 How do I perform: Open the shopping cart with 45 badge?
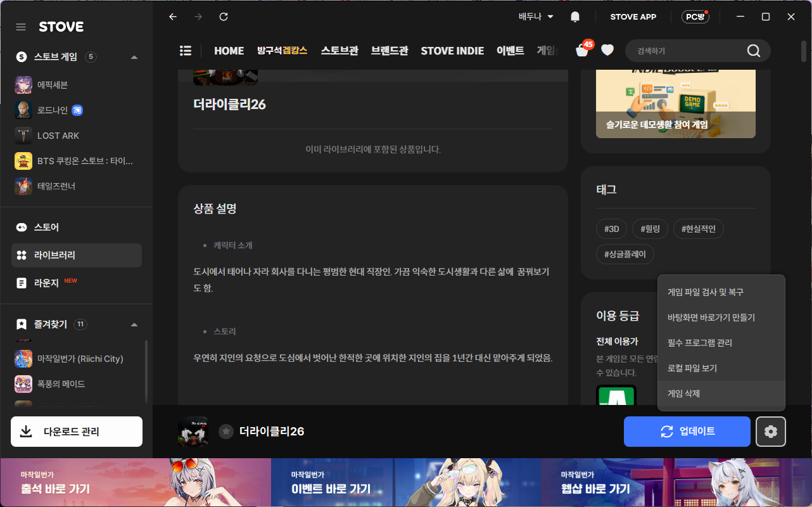[583, 49]
